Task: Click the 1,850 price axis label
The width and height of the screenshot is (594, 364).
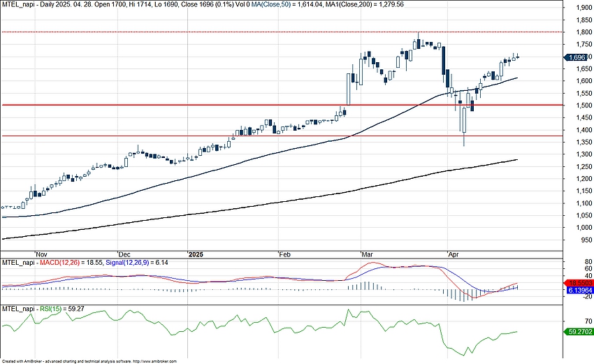Action: tap(584, 20)
